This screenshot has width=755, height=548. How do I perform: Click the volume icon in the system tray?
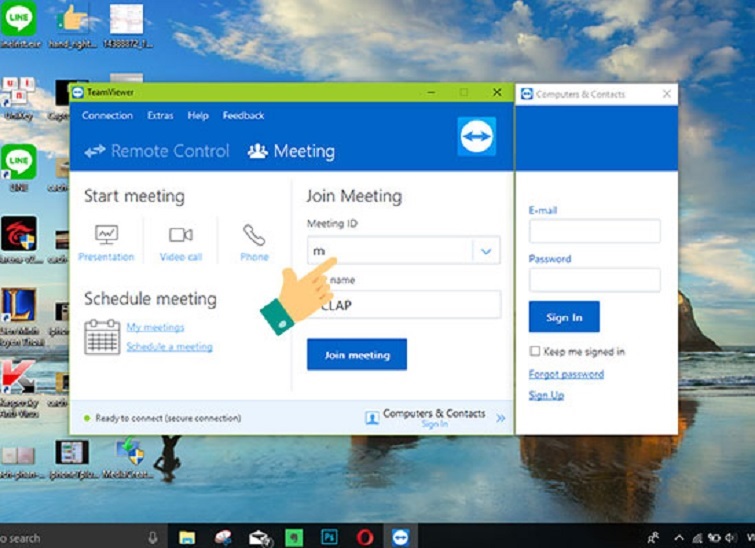pyautogui.click(x=731, y=537)
